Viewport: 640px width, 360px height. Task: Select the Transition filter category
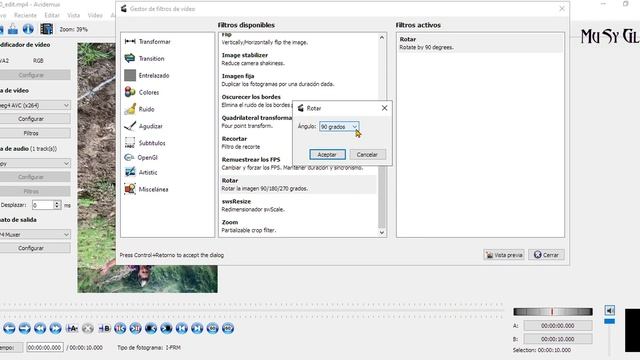(x=144, y=58)
